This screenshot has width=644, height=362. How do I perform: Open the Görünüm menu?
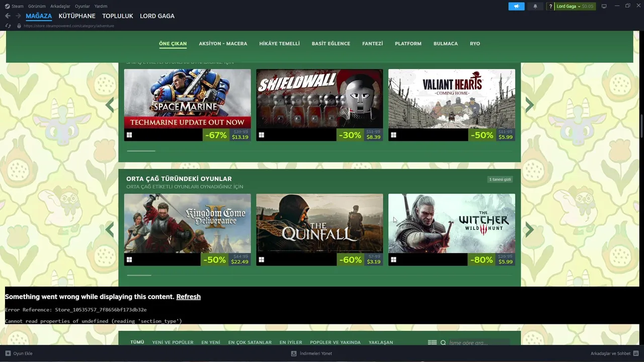coord(37,6)
